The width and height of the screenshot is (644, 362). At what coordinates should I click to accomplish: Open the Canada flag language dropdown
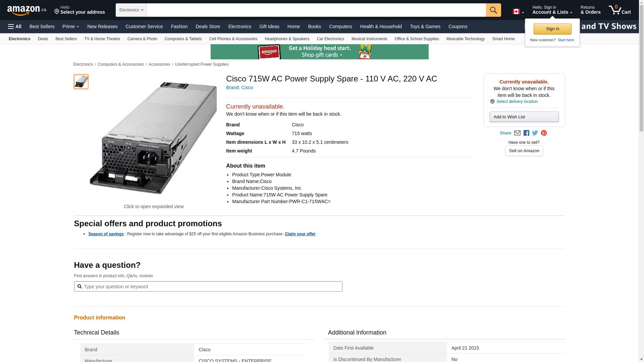point(518,12)
